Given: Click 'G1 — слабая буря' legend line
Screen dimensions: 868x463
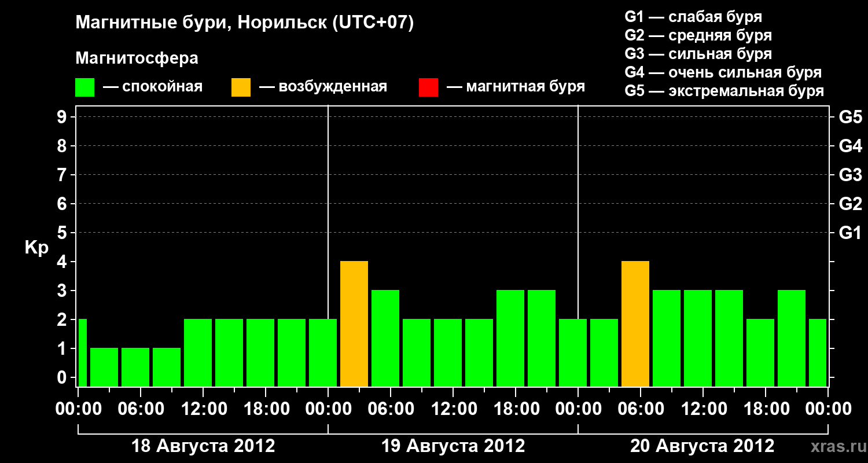Looking at the screenshot, I should coord(693,17).
